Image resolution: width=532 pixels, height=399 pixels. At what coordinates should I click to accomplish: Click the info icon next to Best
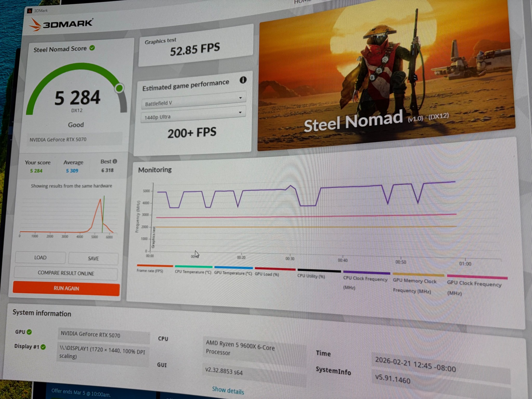(115, 161)
